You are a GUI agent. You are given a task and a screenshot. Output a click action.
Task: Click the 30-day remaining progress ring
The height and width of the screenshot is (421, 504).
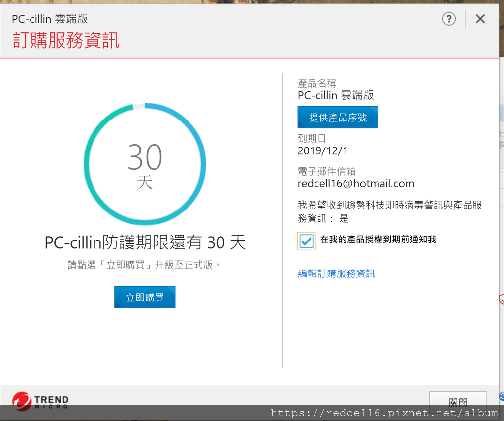click(x=145, y=164)
